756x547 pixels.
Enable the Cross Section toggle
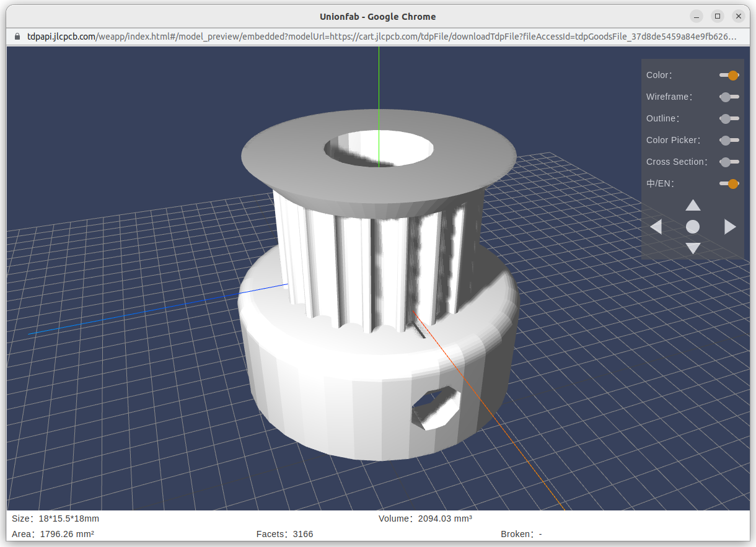[x=729, y=162]
